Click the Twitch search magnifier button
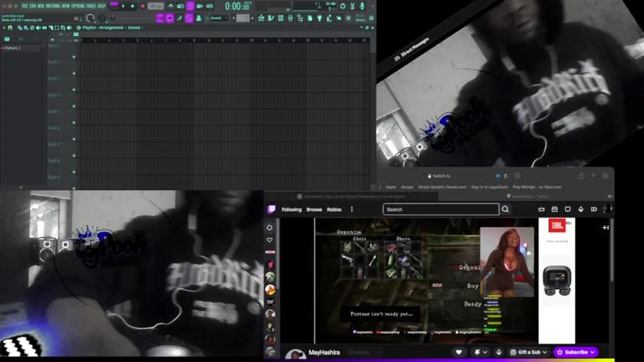 point(505,209)
